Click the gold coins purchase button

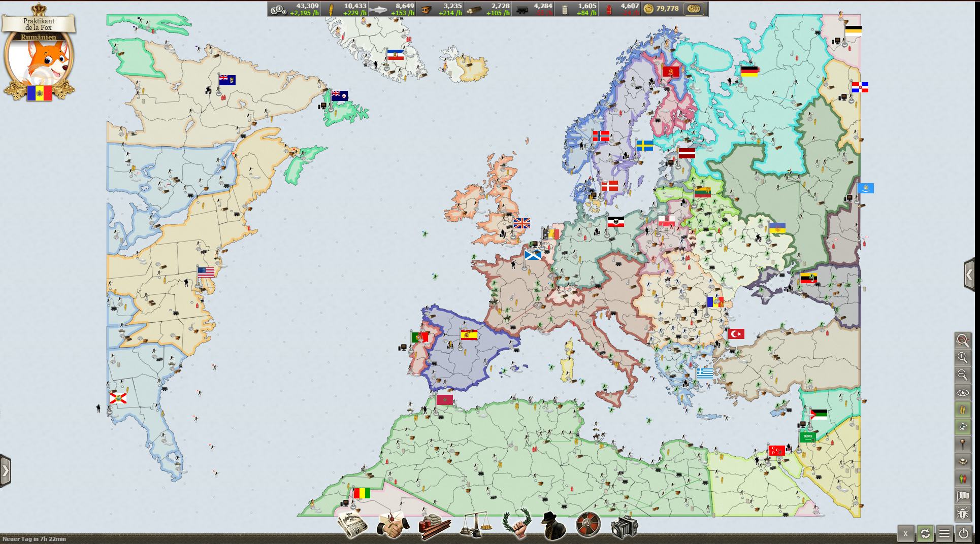point(694,9)
